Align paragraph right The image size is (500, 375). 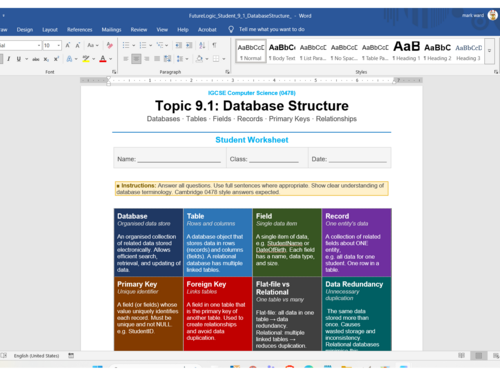point(147,59)
